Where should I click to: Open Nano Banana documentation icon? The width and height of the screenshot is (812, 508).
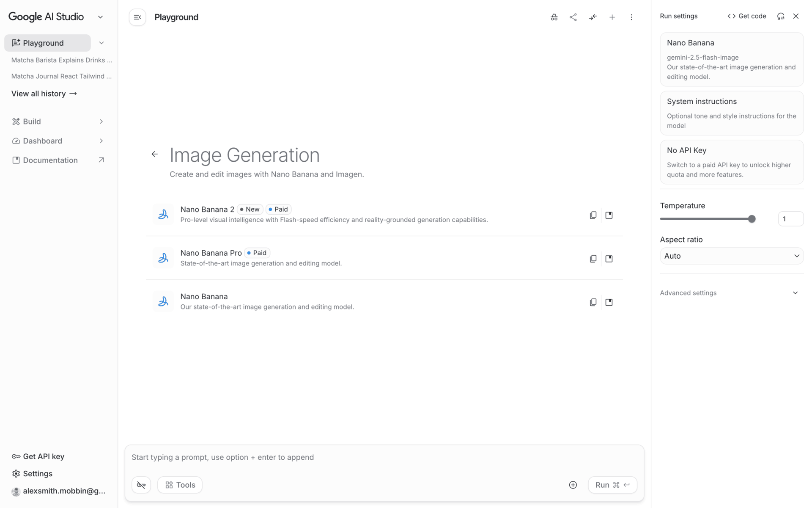coord(609,302)
